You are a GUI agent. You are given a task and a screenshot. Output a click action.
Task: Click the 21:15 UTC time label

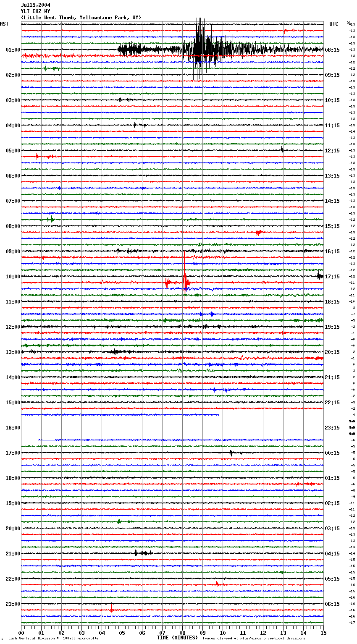click(332, 377)
